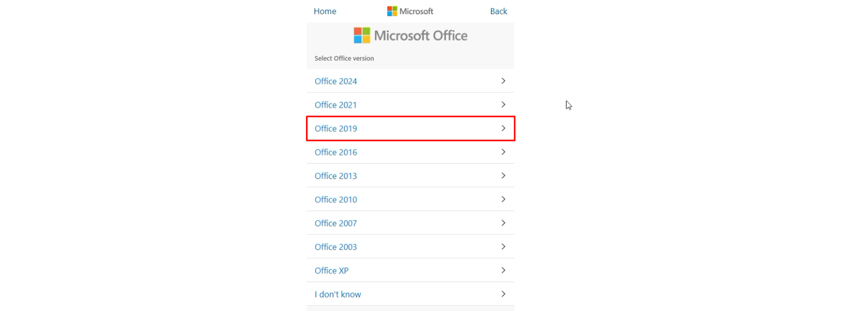This screenshot has width=868, height=311.
Task: Click the chevron arrow beside Office 2019
Action: [503, 128]
